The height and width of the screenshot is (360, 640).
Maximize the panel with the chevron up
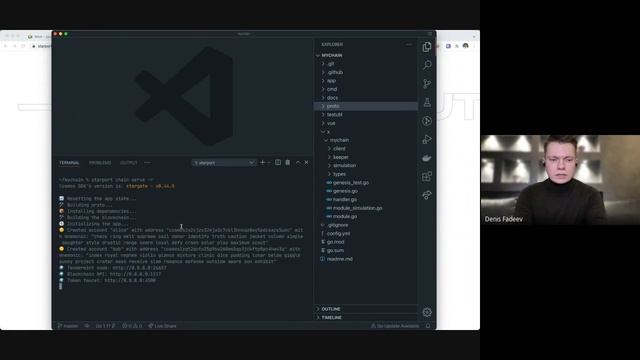[298, 162]
